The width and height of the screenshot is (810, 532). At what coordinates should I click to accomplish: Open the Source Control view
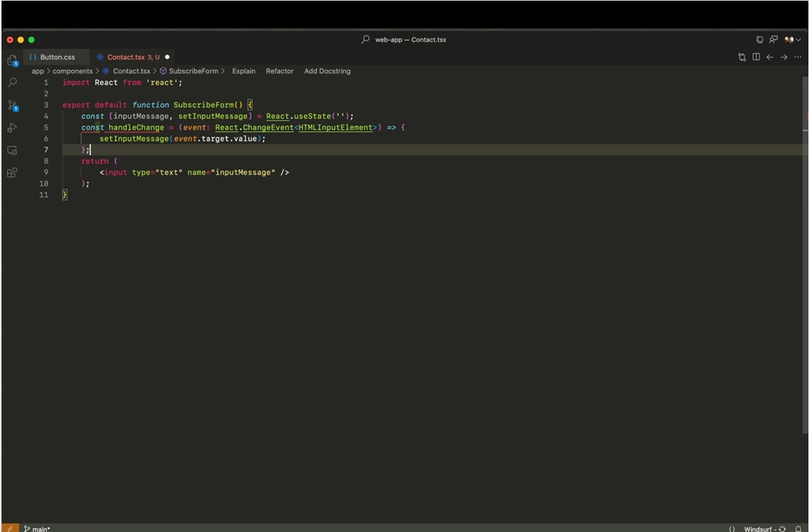click(x=12, y=106)
